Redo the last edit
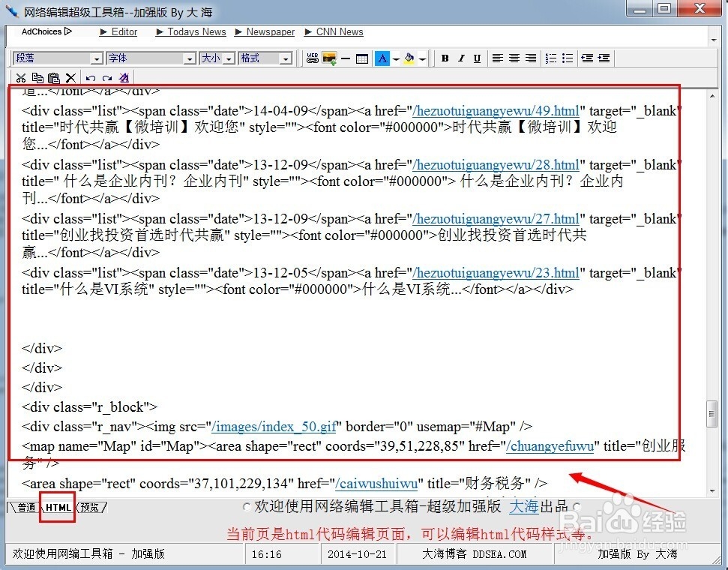The image size is (728, 570). tap(107, 78)
